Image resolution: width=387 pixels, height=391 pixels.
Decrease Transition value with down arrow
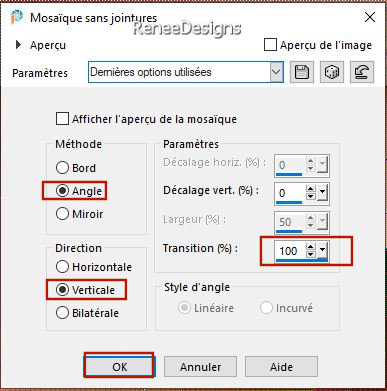pos(311,254)
